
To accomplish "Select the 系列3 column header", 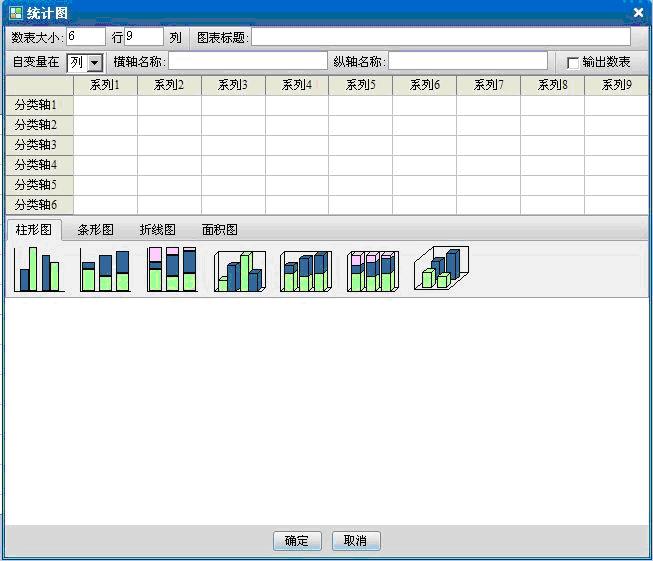I will [233, 85].
